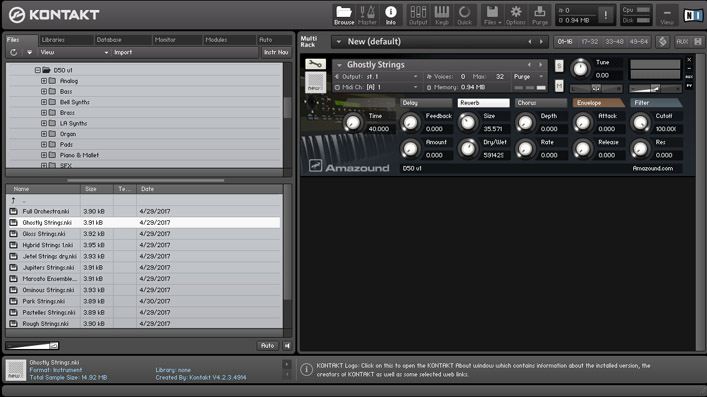
Task: Play preview with the speaker icon
Action: 287,346
